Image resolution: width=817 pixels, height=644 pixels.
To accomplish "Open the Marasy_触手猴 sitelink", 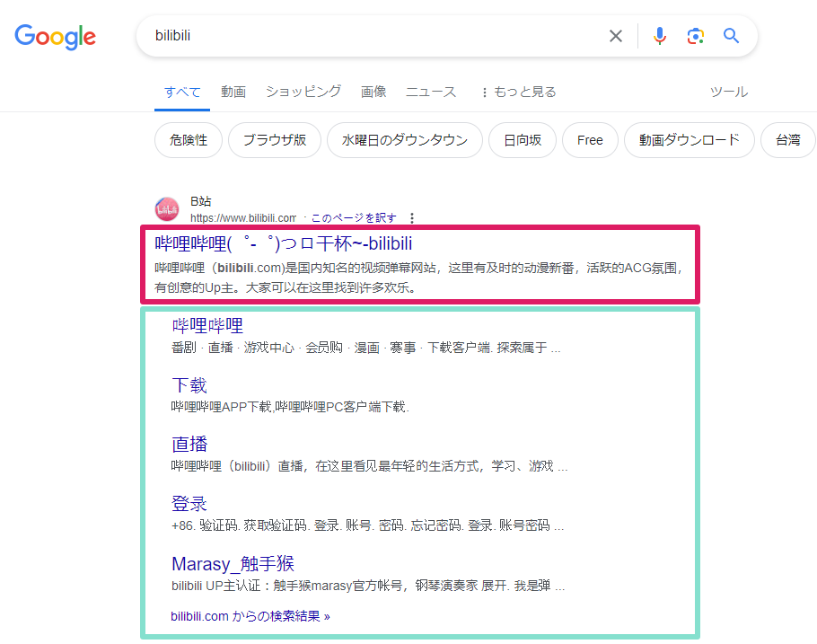I will point(233,564).
